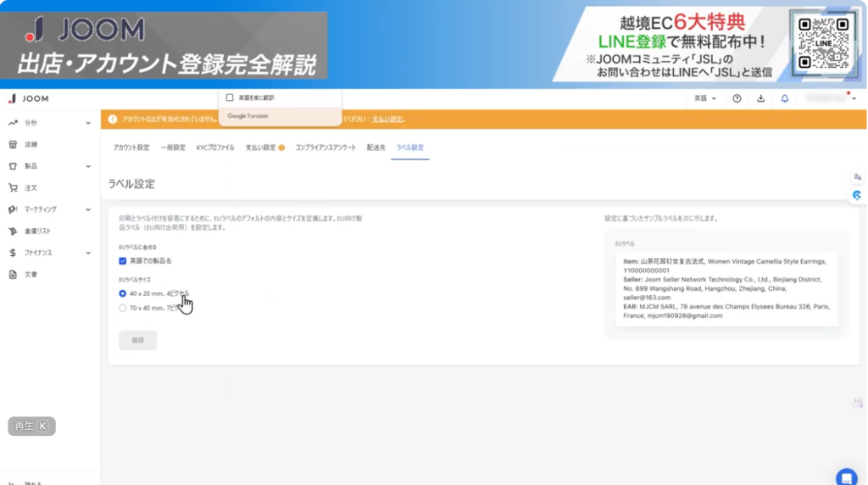Open the 支払い設定 tab
The height and width of the screenshot is (485, 868).
click(x=260, y=148)
